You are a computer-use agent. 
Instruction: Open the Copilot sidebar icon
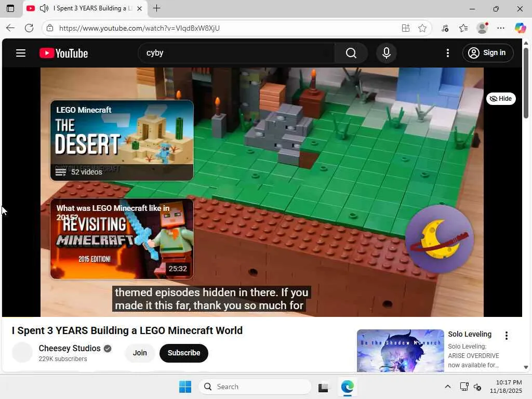click(x=520, y=28)
